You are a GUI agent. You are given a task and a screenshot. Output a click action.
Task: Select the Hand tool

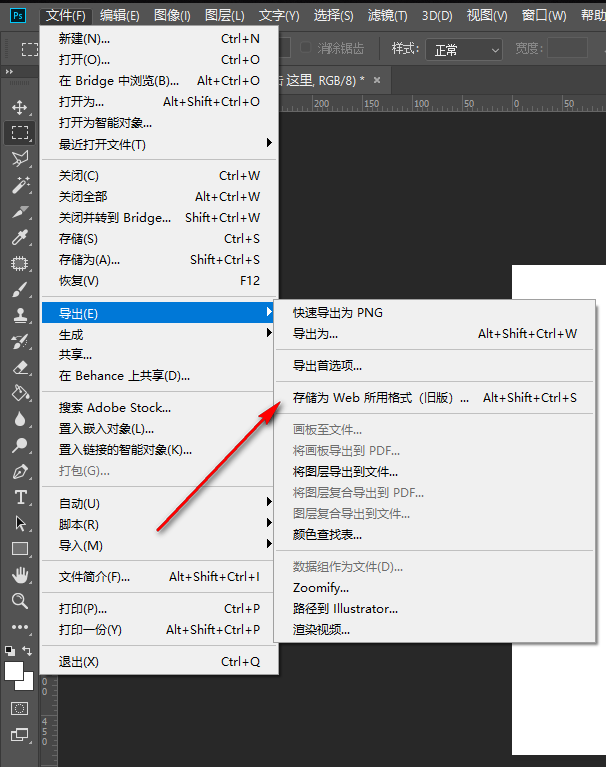(x=20, y=575)
